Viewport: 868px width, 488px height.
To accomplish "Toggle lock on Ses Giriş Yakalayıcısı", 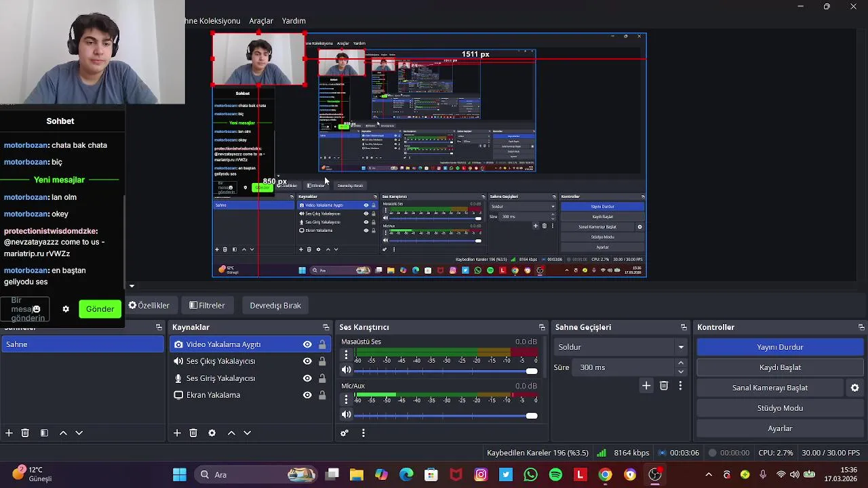I will (322, 378).
